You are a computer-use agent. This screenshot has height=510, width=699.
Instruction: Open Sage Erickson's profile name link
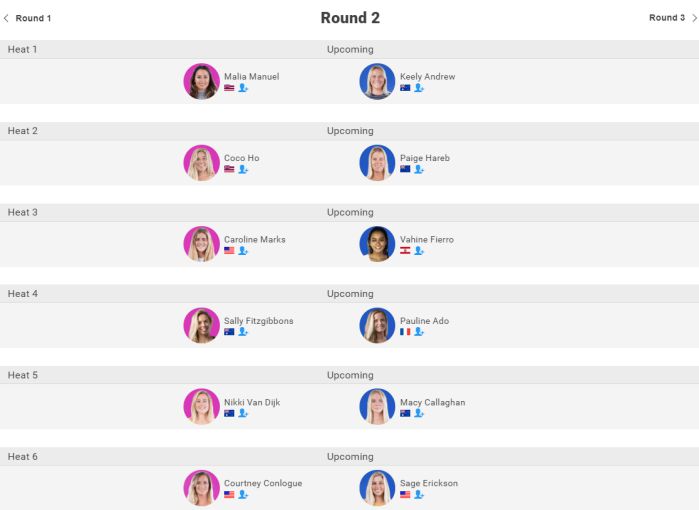pos(429,483)
